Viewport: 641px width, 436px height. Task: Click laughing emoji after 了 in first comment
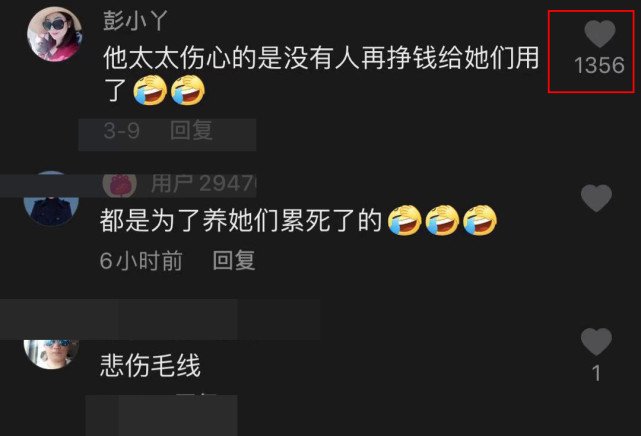click(150, 90)
